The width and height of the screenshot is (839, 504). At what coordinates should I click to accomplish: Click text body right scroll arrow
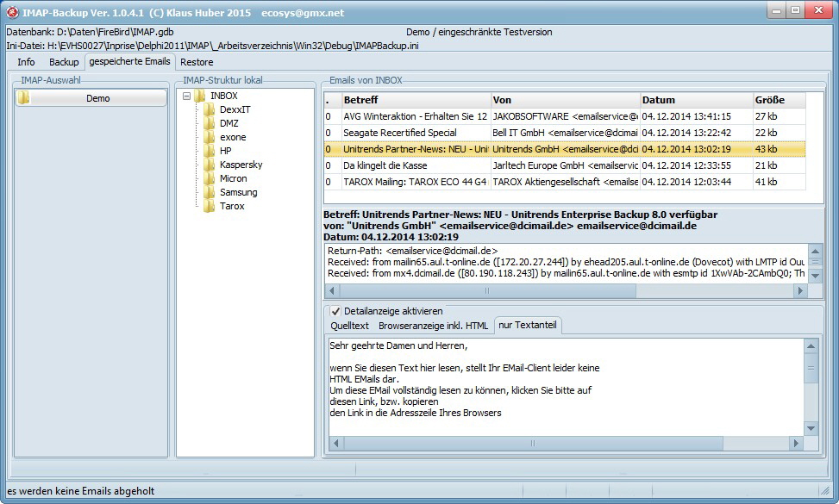(x=796, y=443)
